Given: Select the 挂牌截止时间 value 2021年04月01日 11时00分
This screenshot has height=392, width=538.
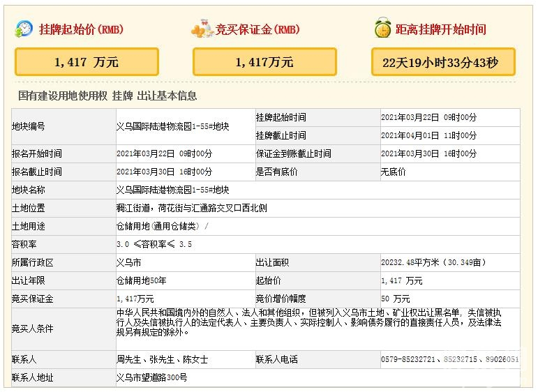Looking at the screenshot, I should 428,135.
